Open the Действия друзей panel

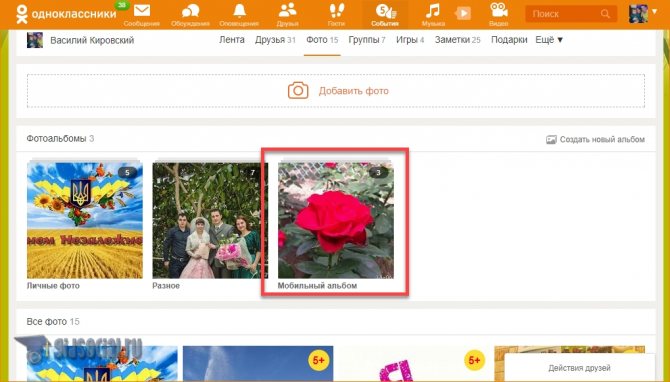(x=579, y=367)
